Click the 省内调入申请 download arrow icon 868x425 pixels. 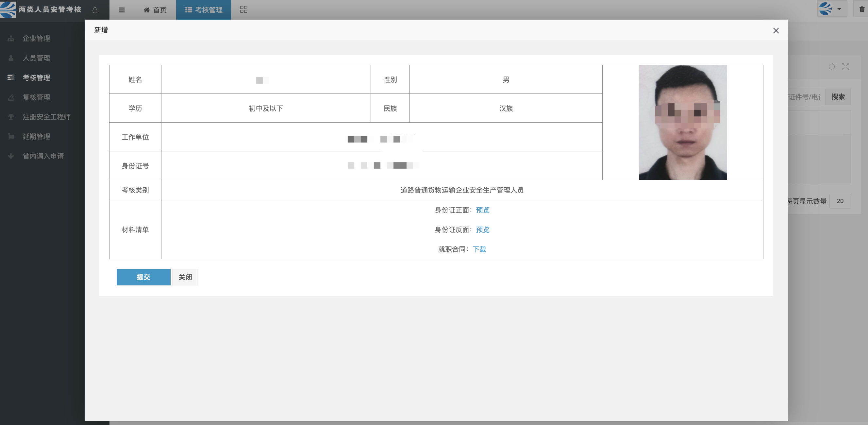[11, 156]
